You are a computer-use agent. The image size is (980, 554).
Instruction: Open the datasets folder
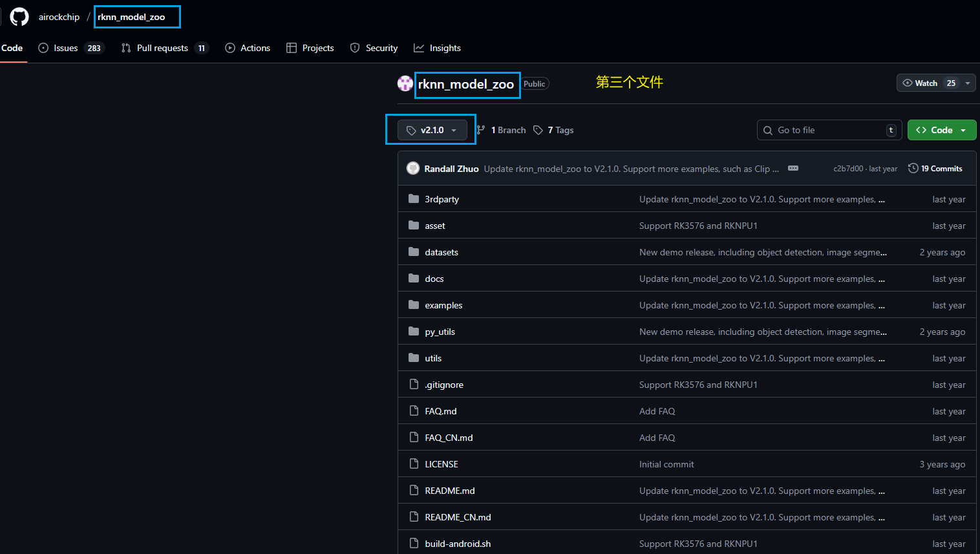pos(442,252)
